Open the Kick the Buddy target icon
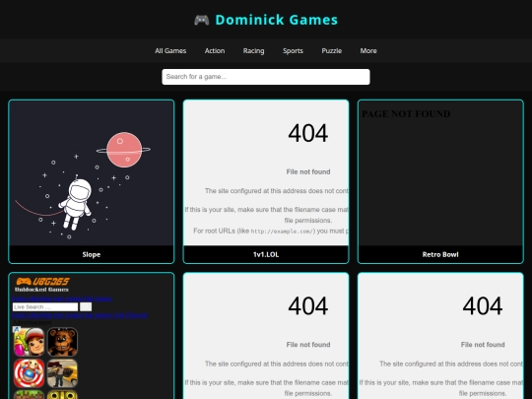This screenshot has width=532, height=399. pyautogui.click(x=30, y=373)
